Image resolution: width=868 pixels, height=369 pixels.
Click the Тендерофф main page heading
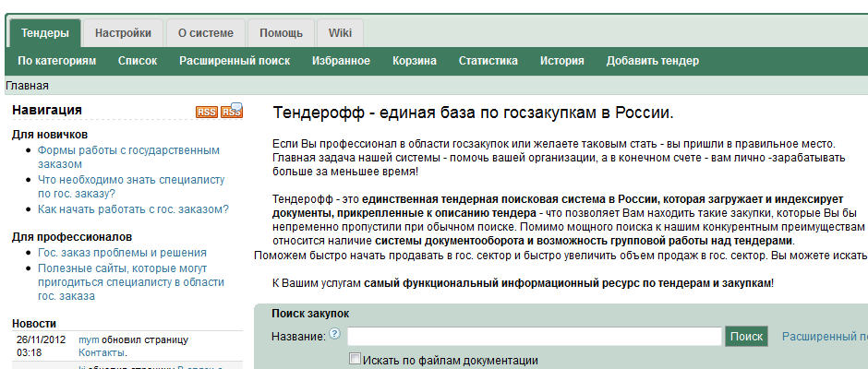coord(474,113)
